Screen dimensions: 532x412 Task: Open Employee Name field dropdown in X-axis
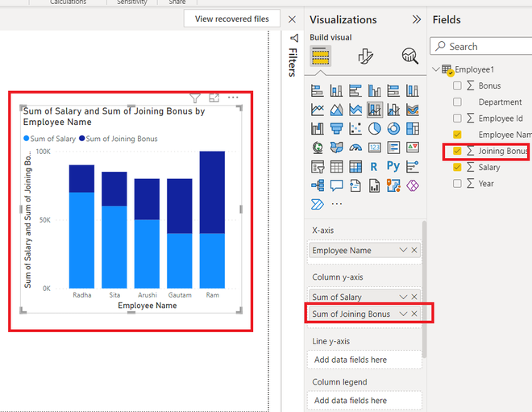[x=403, y=250]
